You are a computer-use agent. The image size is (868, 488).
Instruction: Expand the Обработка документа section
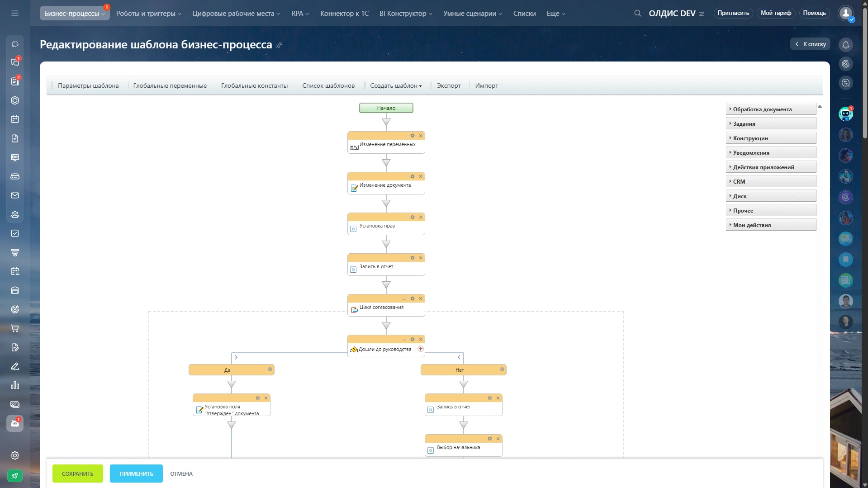[x=770, y=109]
